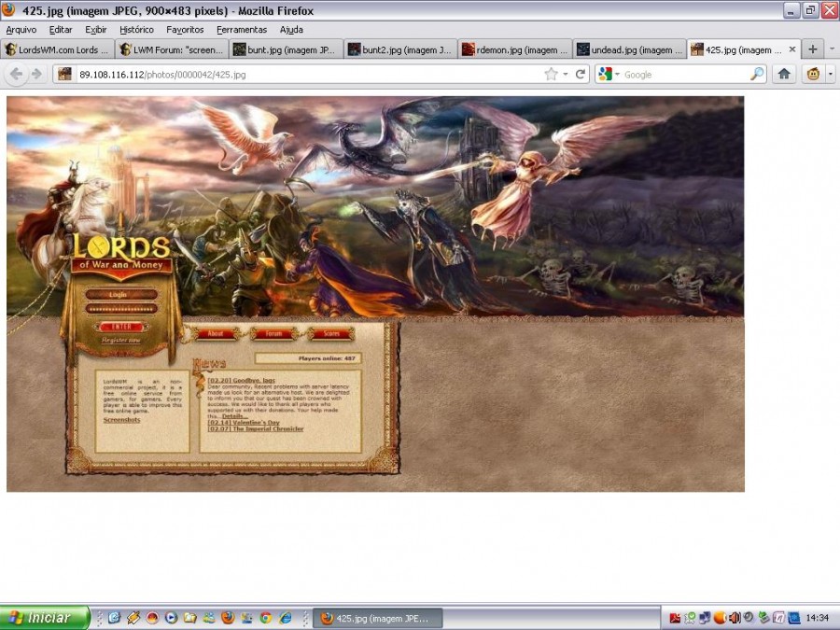Screen dimensions: 840x630
Task: Launch Winamp from the quick launch bar
Action: 133,618
